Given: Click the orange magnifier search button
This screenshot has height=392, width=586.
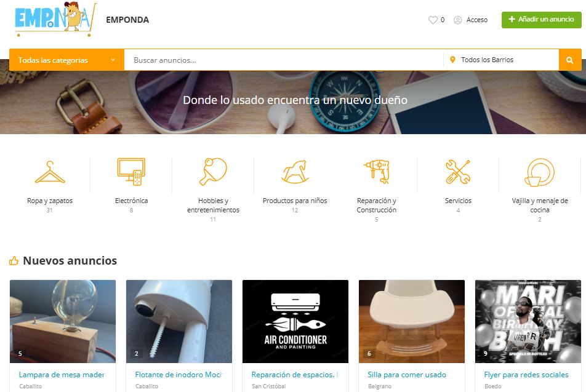Looking at the screenshot, I should [569, 60].
